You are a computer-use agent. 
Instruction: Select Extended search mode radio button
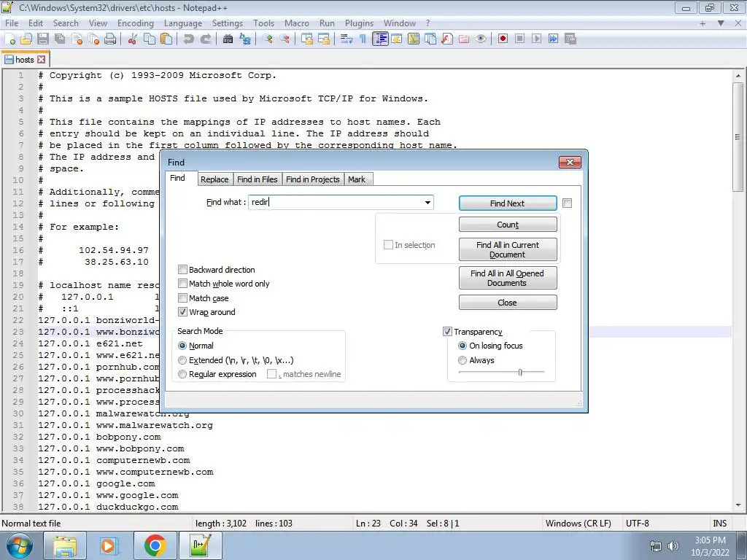(x=182, y=360)
